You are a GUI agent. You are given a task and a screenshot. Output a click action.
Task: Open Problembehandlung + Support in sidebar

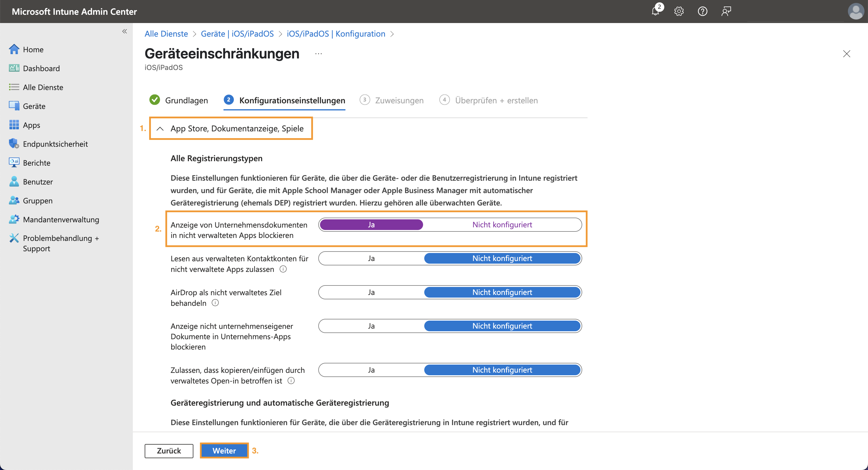61,243
